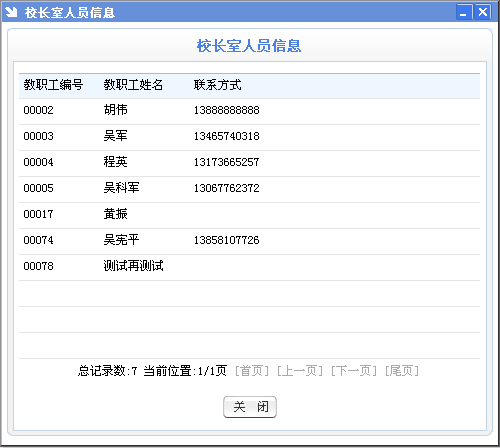Select the 教职工姓名 column header
Viewport: 500px width, 448px height.
pyautogui.click(x=133, y=85)
